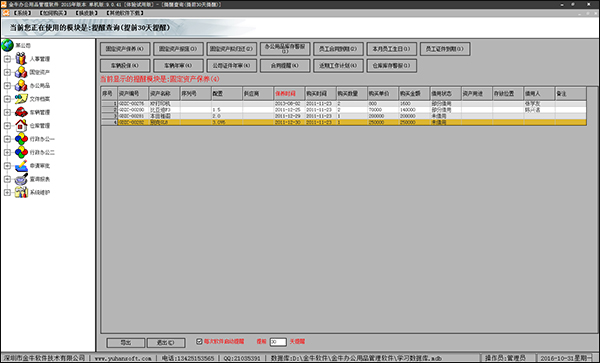Expand the 系统维护 tree node
Screen dimensions: 600x363
pos(7,193)
